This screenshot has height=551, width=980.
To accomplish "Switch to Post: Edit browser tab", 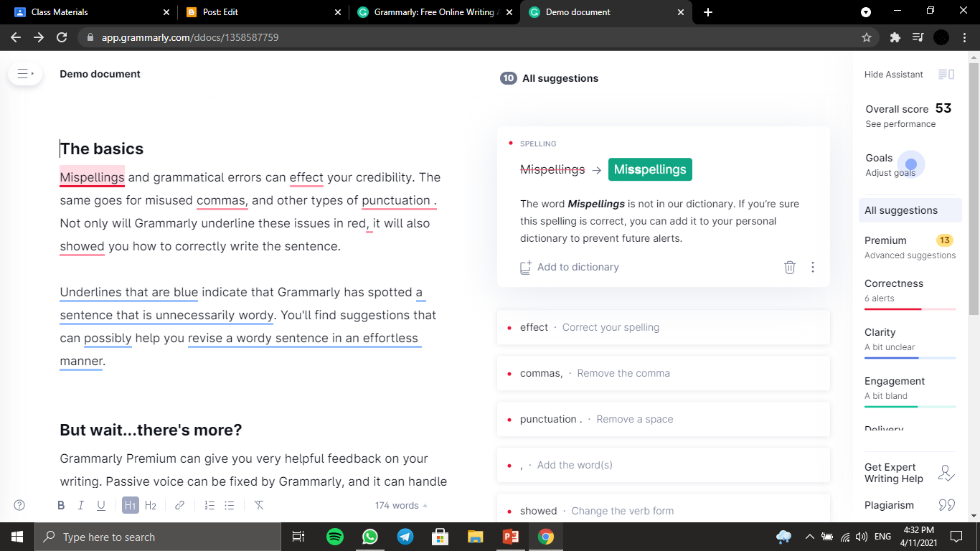I will click(262, 12).
